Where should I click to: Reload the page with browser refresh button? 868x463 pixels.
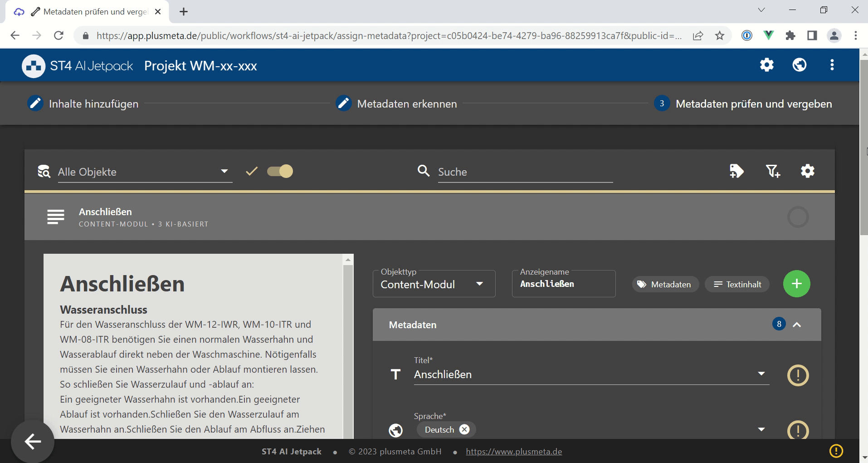[x=59, y=35]
